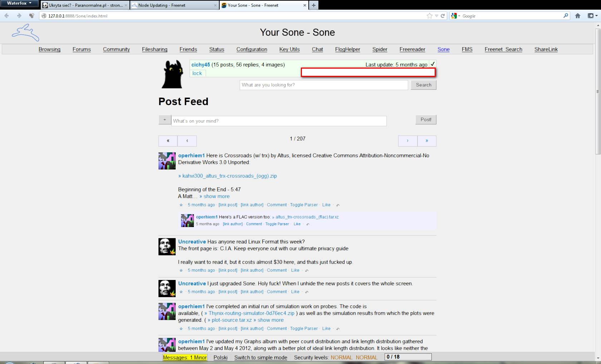601x364 pixels.
Task: Click the arrow icon after Like on Crossroads post
Action: [x=338, y=205]
